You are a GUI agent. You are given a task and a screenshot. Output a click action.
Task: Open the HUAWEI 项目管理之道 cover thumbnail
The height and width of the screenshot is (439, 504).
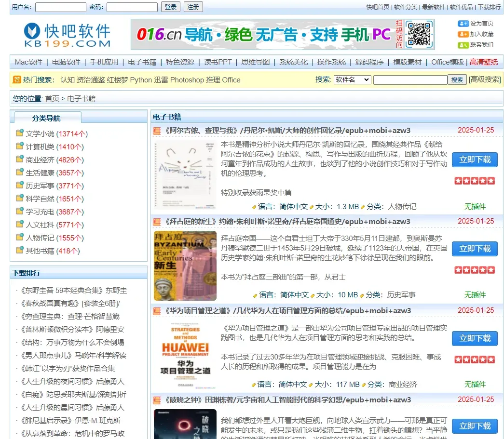(x=185, y=355)
